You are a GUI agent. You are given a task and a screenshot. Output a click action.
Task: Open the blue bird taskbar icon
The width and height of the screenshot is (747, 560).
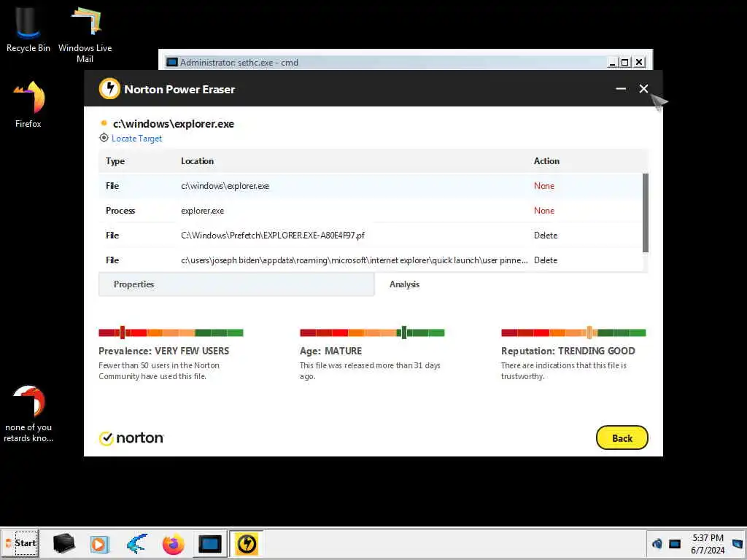136,544
